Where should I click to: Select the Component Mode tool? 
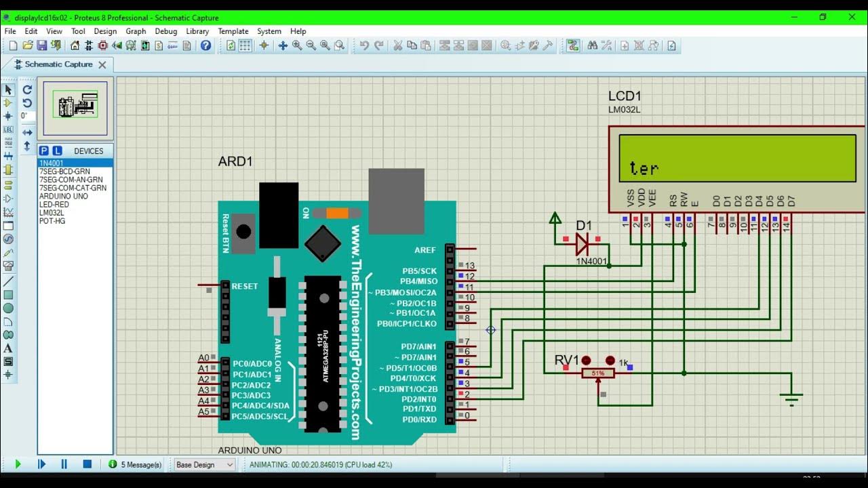click(8, 103)
